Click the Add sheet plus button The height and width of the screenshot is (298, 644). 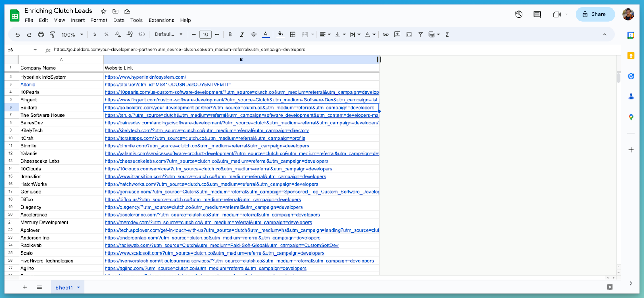click(25, 287)
